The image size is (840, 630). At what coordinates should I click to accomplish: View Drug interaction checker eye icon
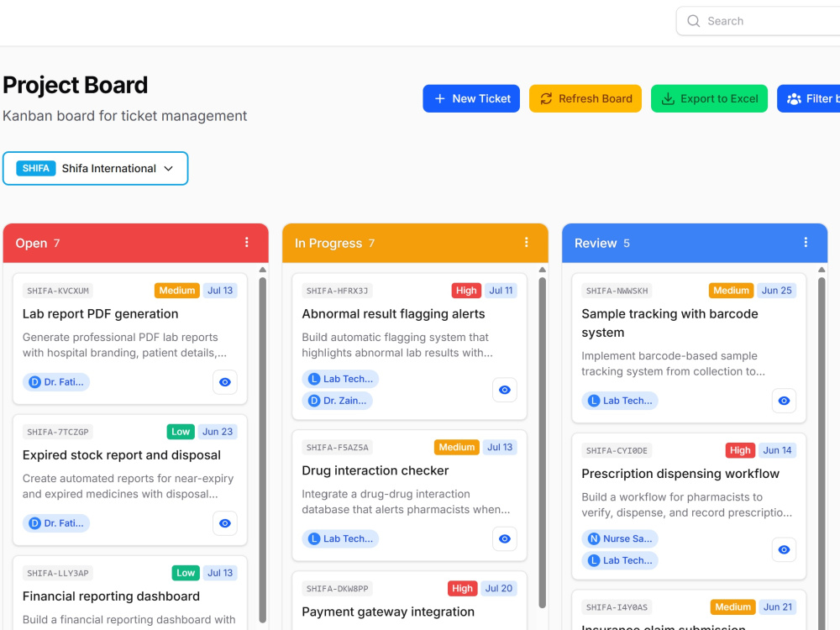click(505, 539)
